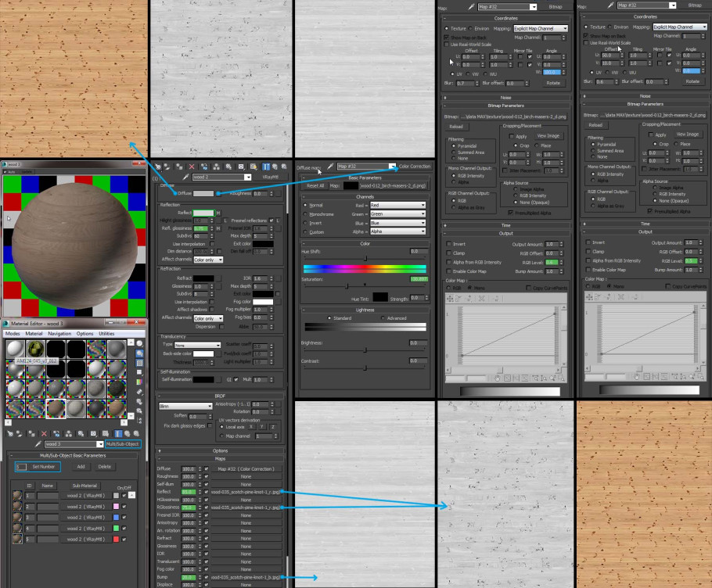Select Environ radio in Blur 0.7 bitmap panel
The image size is (712, 588).
pyautogui.click(x=470, y=28)
